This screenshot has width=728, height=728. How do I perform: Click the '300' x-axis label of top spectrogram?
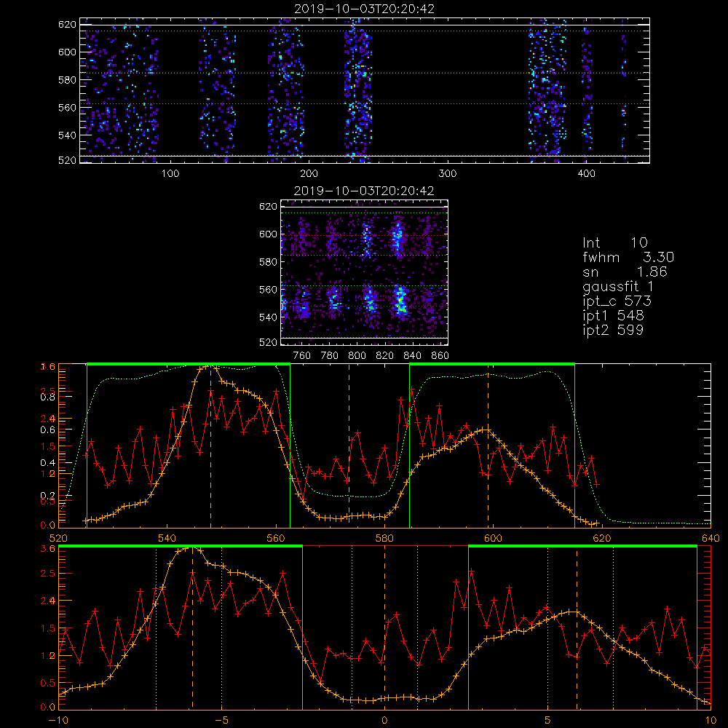coord(448,174)
